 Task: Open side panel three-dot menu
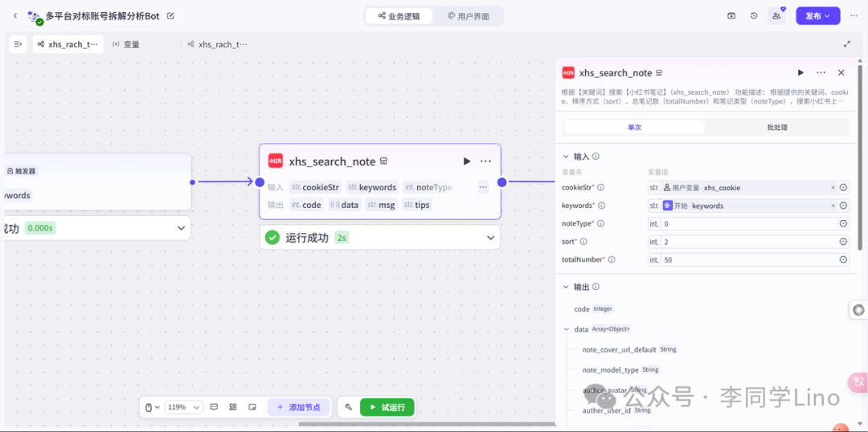821,72
